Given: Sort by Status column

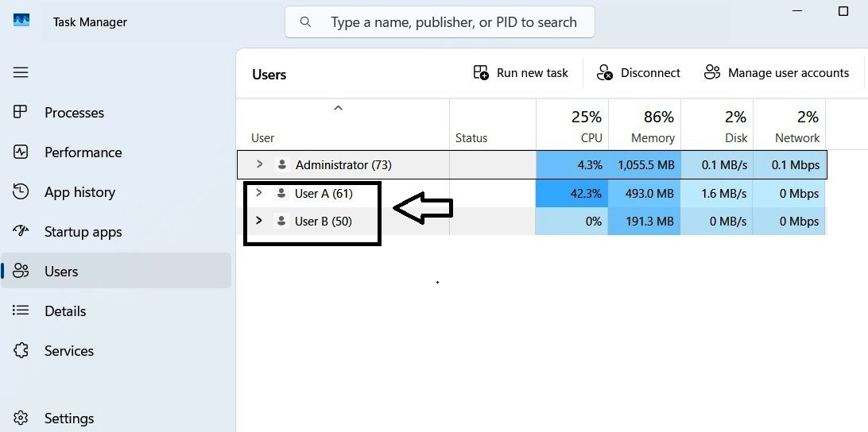Looking at the screenshot, I should pos(492,125).
